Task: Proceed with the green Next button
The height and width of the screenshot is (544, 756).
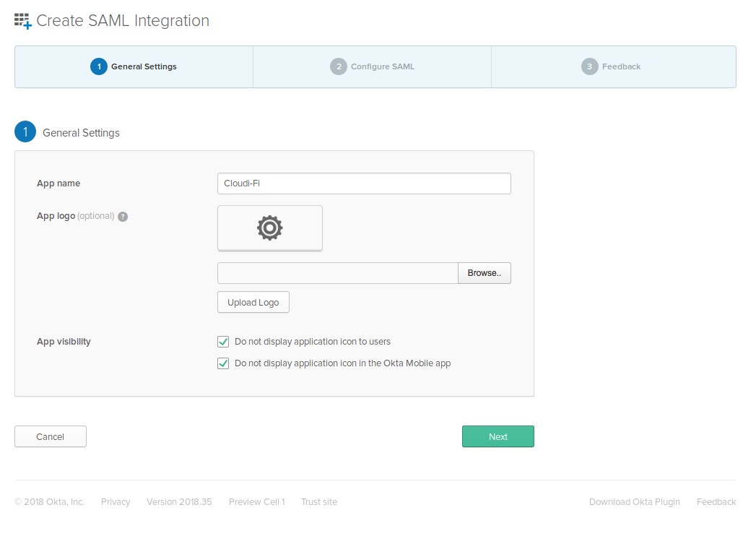Action: pyautogui.click(x=498, y=436)
